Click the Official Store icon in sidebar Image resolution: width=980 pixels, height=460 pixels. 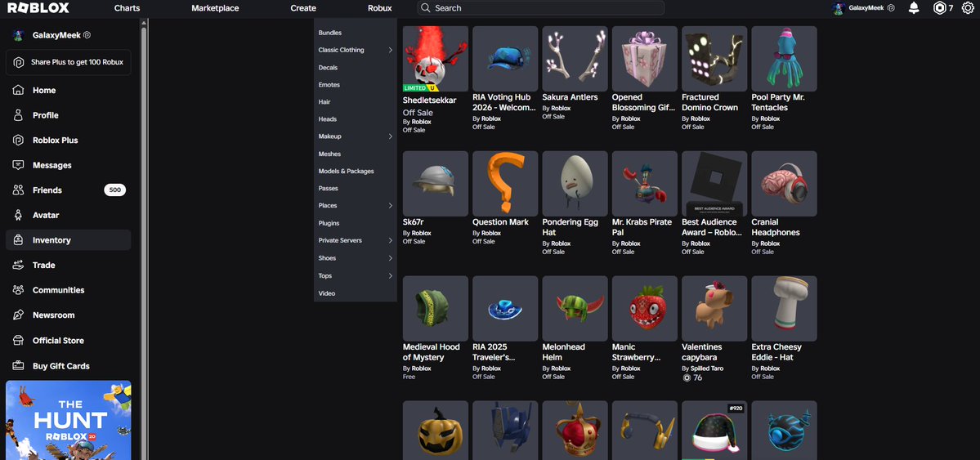pyautogui.click(x=18, y=341)
